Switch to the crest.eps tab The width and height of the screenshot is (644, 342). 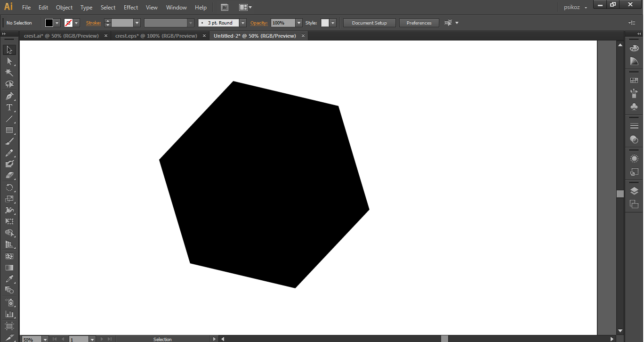pos(156,36)
